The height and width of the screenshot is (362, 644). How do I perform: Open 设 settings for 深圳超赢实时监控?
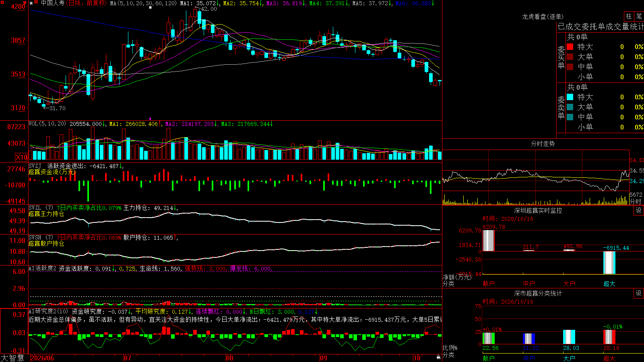tap(639, 210)
